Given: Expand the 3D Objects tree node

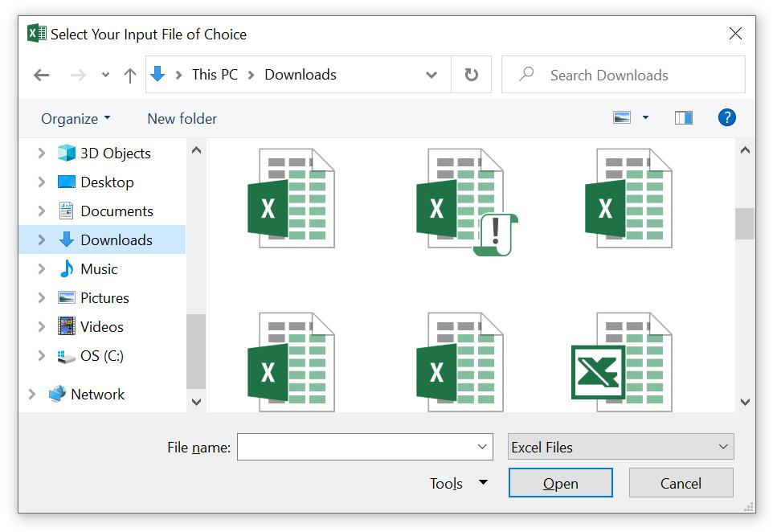Looking at the screenshot, I should [x=42, y=153].
